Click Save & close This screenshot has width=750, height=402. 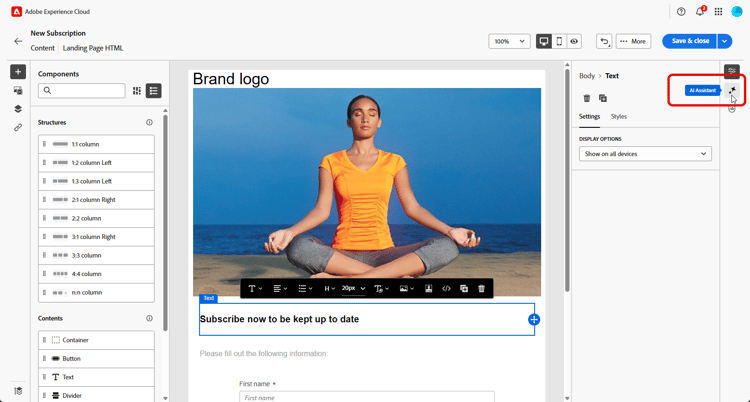pyautogui.click(x=689, y=41)
